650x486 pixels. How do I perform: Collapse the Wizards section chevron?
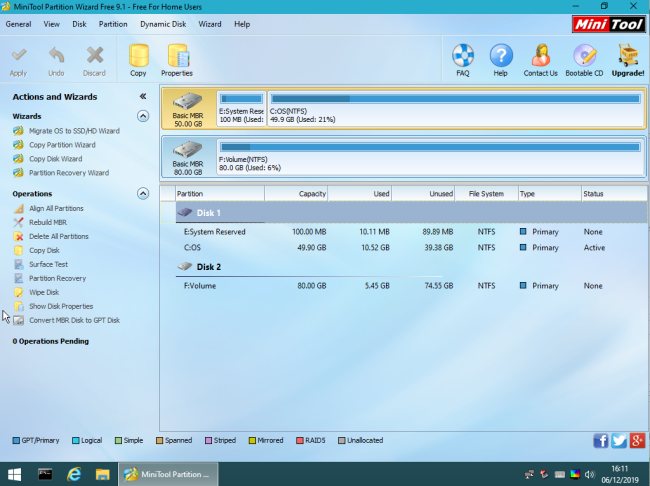pos(143,116)
